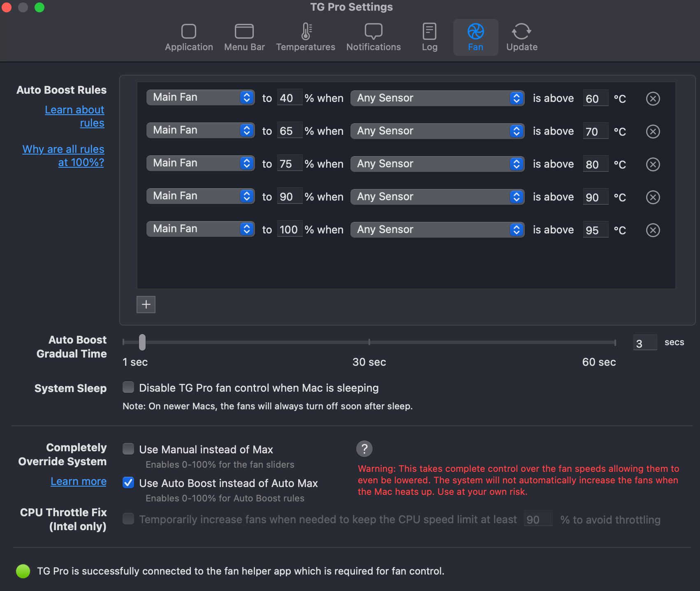This screenshot has height=591, width=700.
Task: Open Any Sensor dropdown in 80 °C rule
Action: coord(437,164)
